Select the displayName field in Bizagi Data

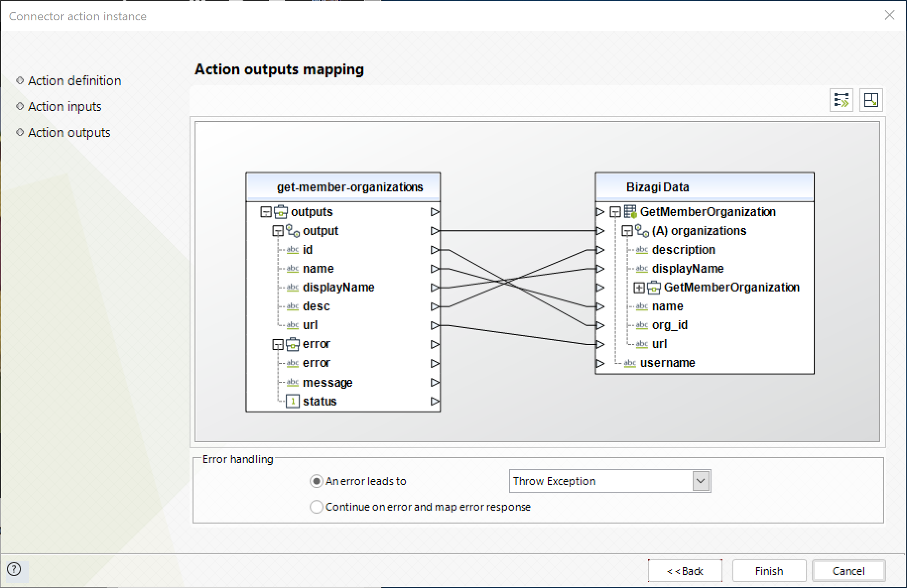688,268
